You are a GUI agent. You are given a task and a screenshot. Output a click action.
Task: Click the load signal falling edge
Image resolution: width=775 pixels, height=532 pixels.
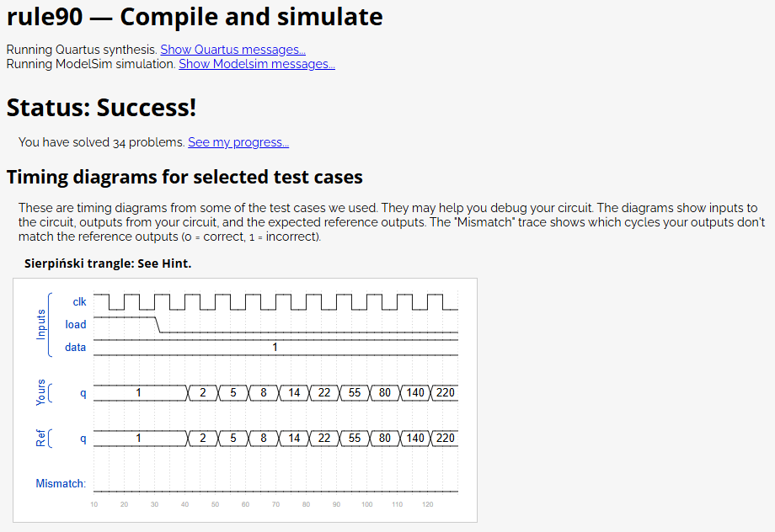click(x=158, y=325)
